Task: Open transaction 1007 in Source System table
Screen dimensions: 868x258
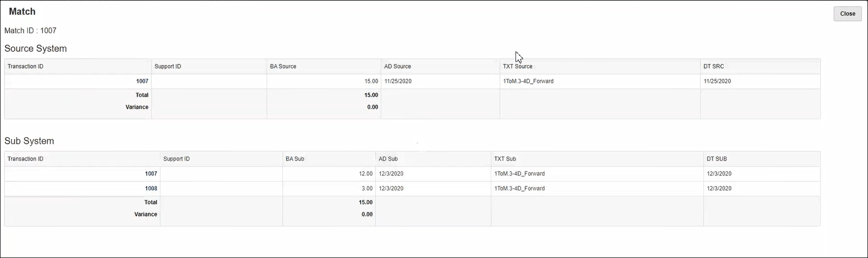Action: tap(142, 81)
